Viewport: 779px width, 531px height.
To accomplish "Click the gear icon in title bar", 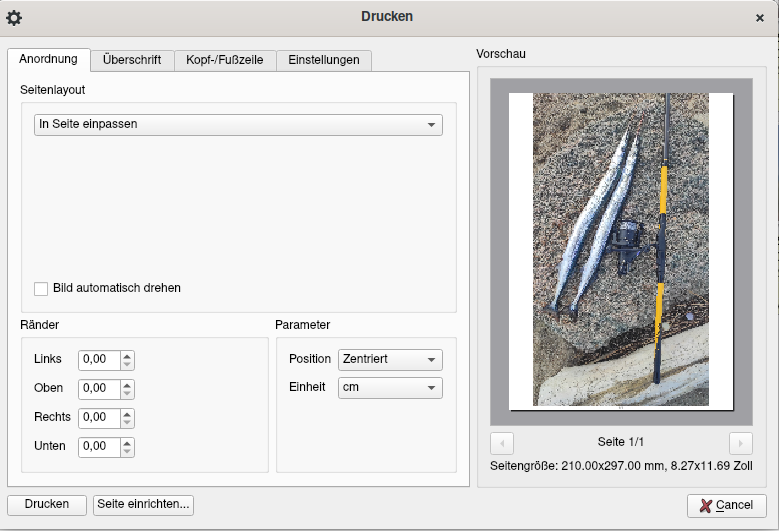I will 14,17.
